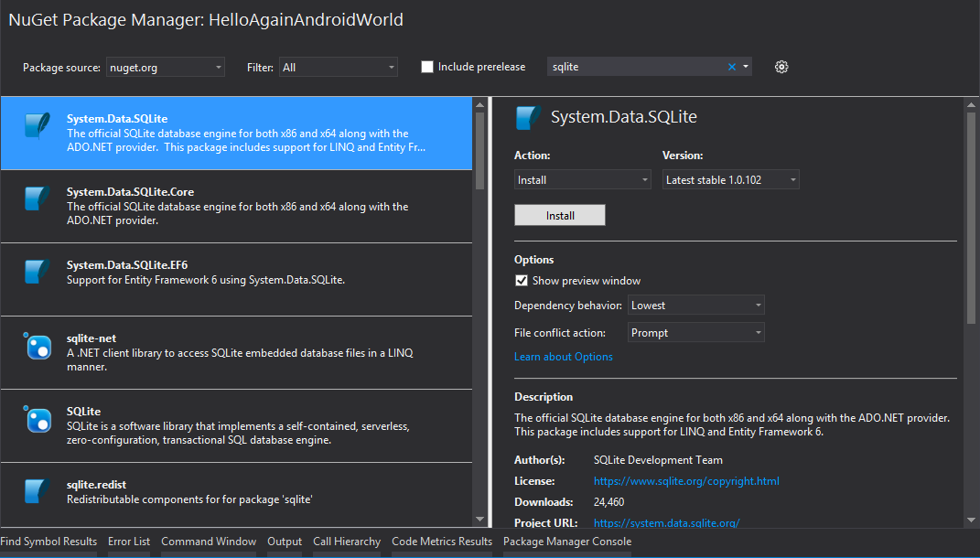Click the NuGet settings gear icon
The image size is (980, 558).
(781, 67)
